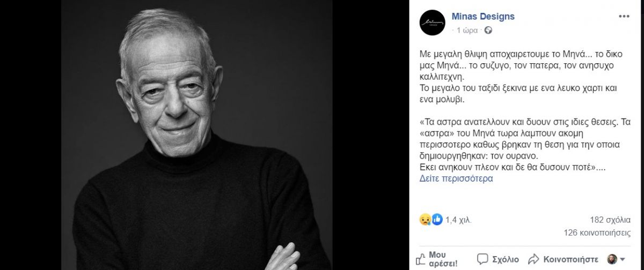Click the share arrow icon
This screenshot has height=270, width=644.
(x=533, y=259)
